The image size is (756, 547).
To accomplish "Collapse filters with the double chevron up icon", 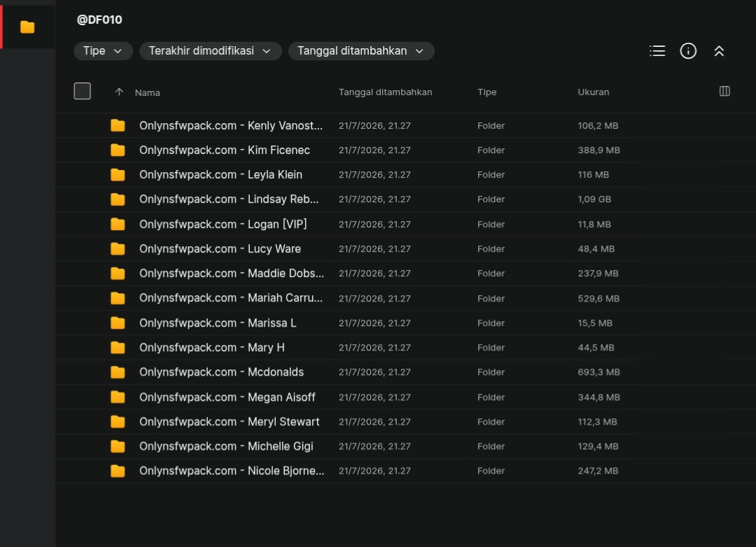I will pyautogui.click(x=719, y=51).
